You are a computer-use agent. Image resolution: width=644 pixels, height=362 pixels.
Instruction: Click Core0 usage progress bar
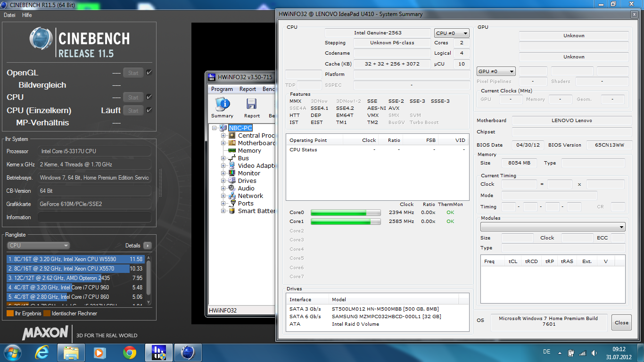tap(346, 213)
